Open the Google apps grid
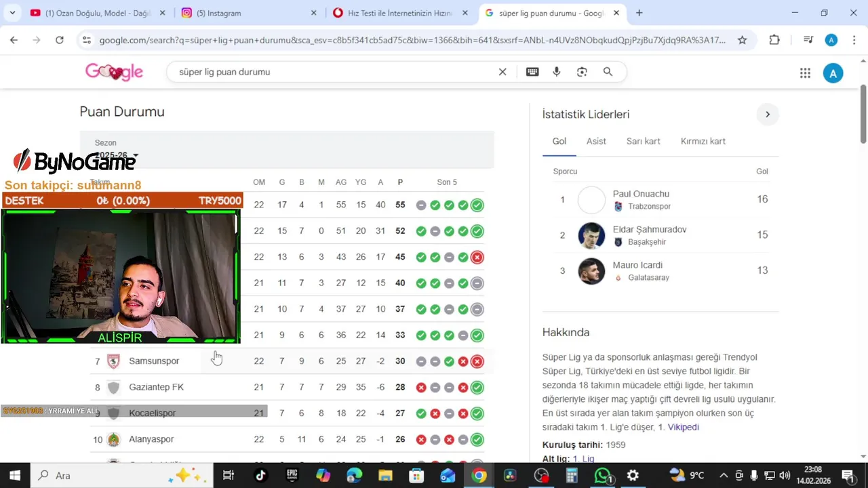This screenshot has height=488, width=868. (805, 73)
